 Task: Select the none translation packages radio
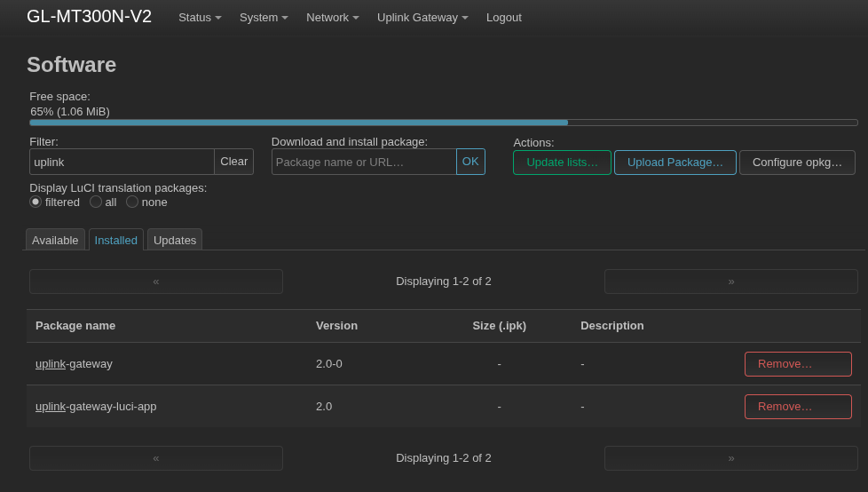tap(131, 202)
